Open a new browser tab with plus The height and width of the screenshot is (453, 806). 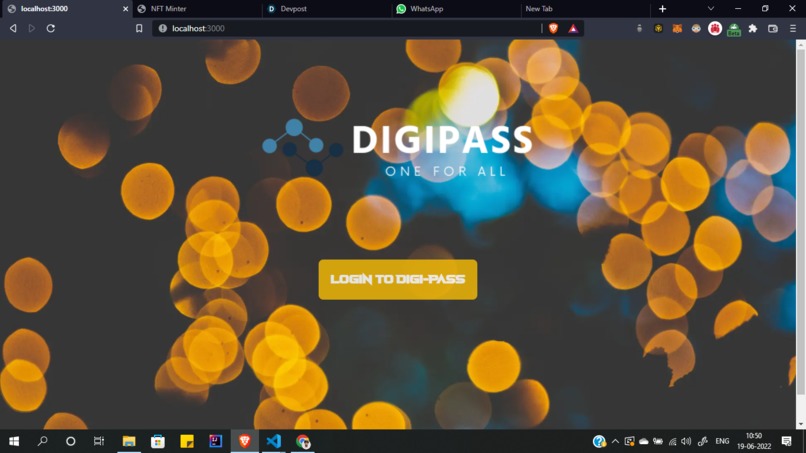pyautogui.click(x=662, y=9)
